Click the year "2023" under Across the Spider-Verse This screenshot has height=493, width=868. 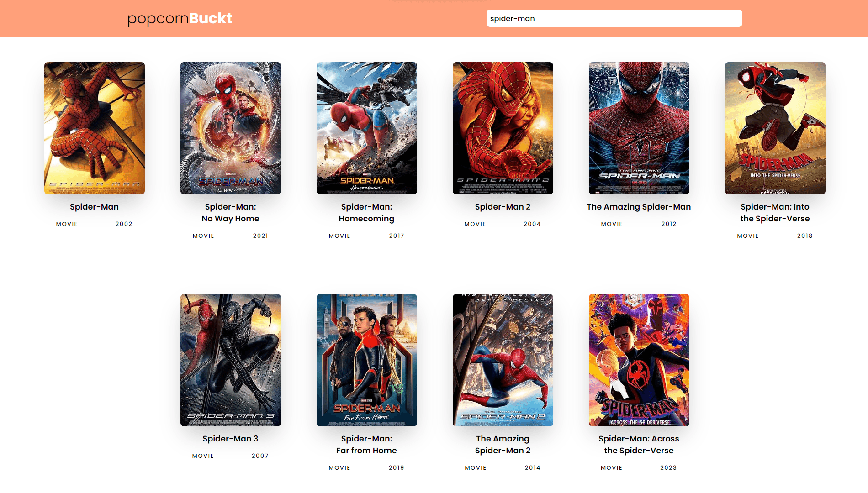point(668,468)
